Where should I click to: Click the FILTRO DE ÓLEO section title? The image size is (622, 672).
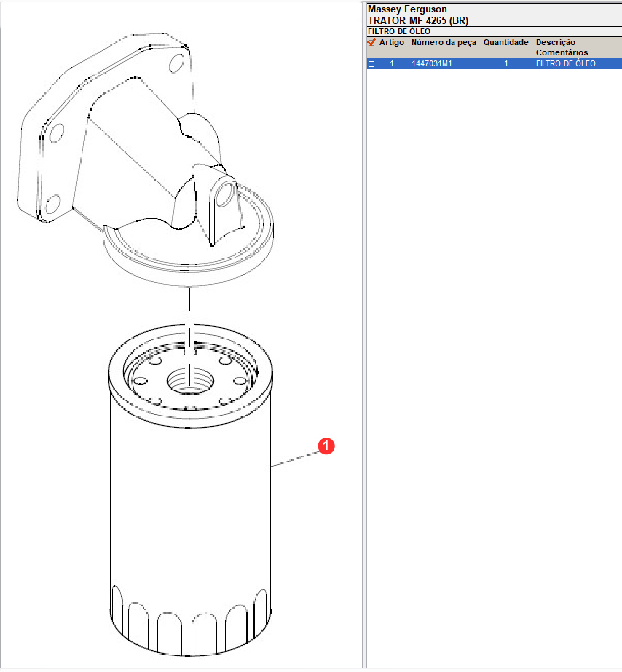point(399,32)
